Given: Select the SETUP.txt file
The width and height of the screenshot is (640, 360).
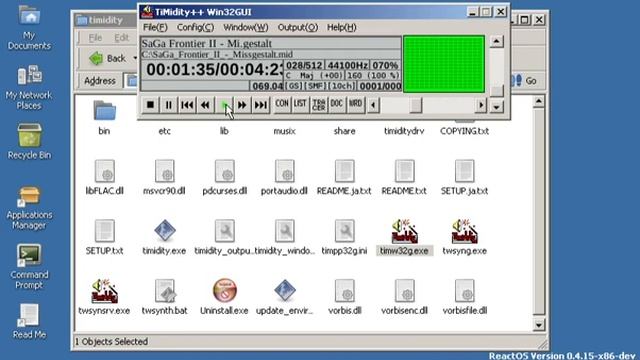Looking at the screenshot, I should point(104,237).
